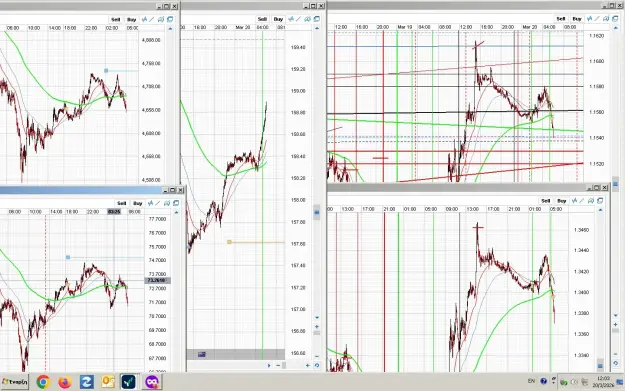625x391 pixels.
Task: Click Sell in the 73.7000 chart window
Action: point(122,203)
